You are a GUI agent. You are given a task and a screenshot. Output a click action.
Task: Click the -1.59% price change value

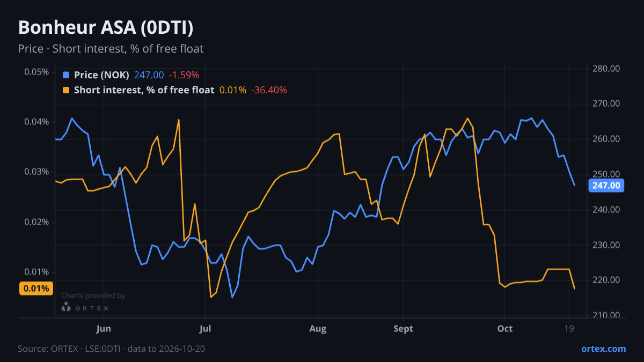point(184,75)
